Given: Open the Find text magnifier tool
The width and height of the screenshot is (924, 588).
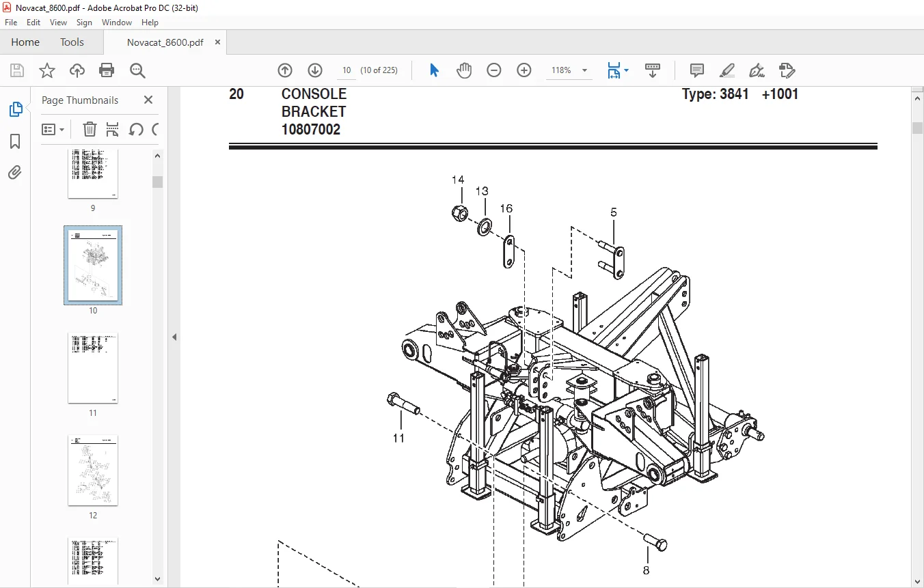Looking at the screenshot, I should pyautogui.click(x=137, y=70).
